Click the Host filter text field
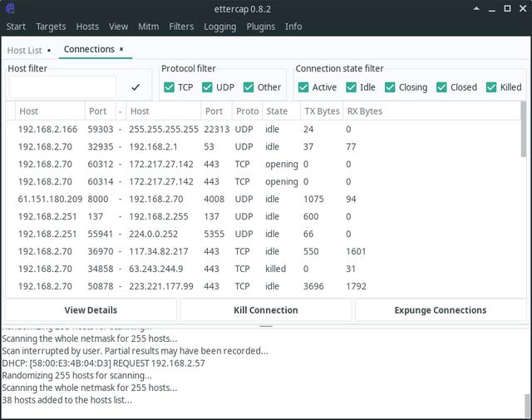The width and height of the screenshot is (532, 420). pos(62,87)
